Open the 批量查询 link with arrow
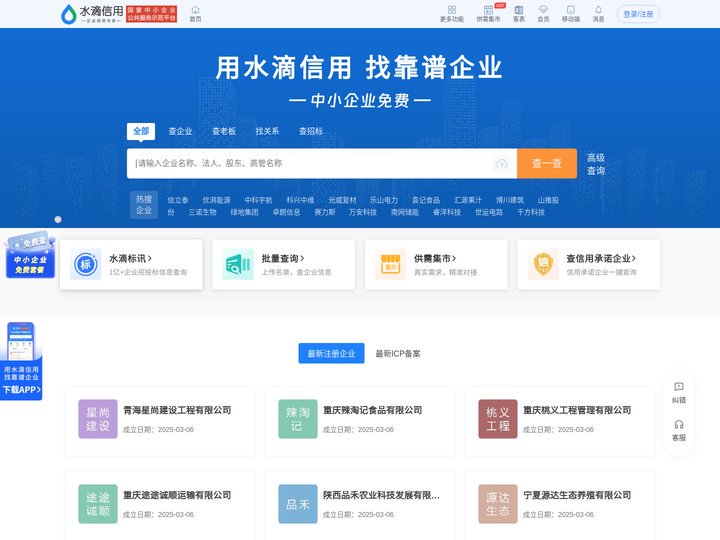The image size is (720, 540). coord(283,259)
